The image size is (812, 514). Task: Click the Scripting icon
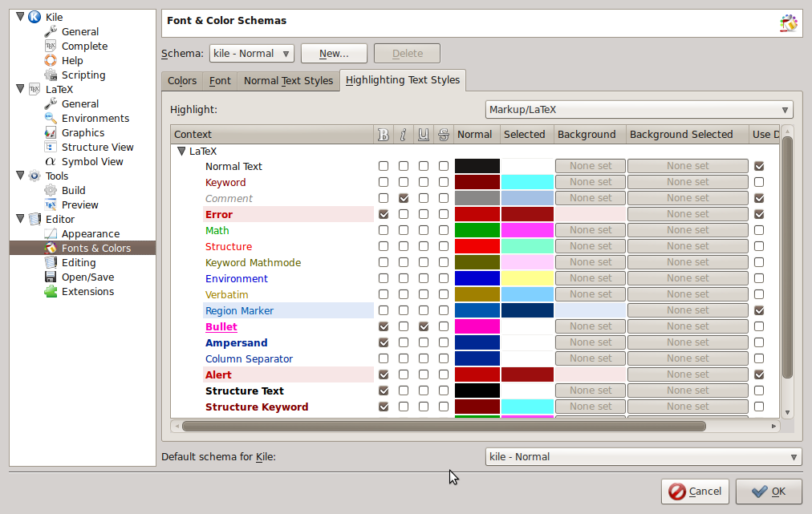(51, 75)
